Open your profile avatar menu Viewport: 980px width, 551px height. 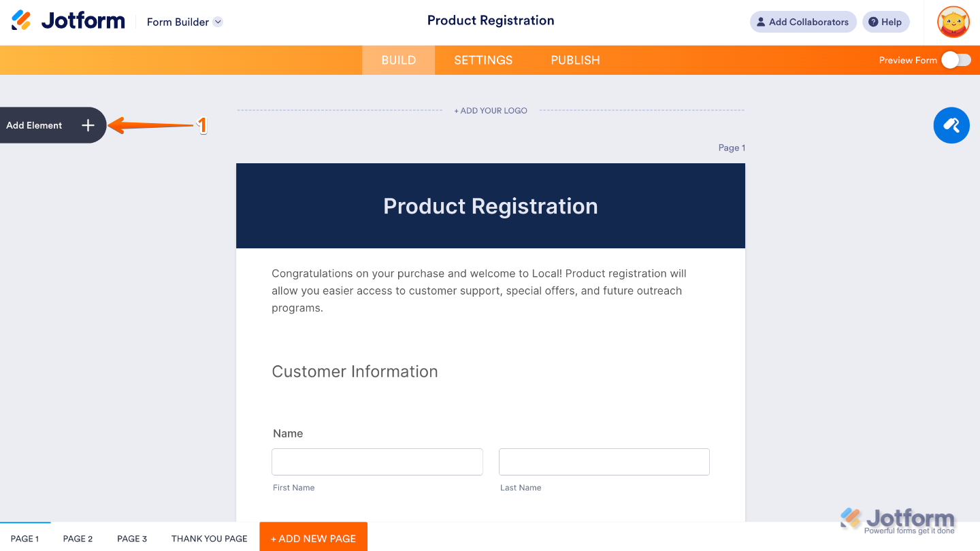[x=952, y=22]
